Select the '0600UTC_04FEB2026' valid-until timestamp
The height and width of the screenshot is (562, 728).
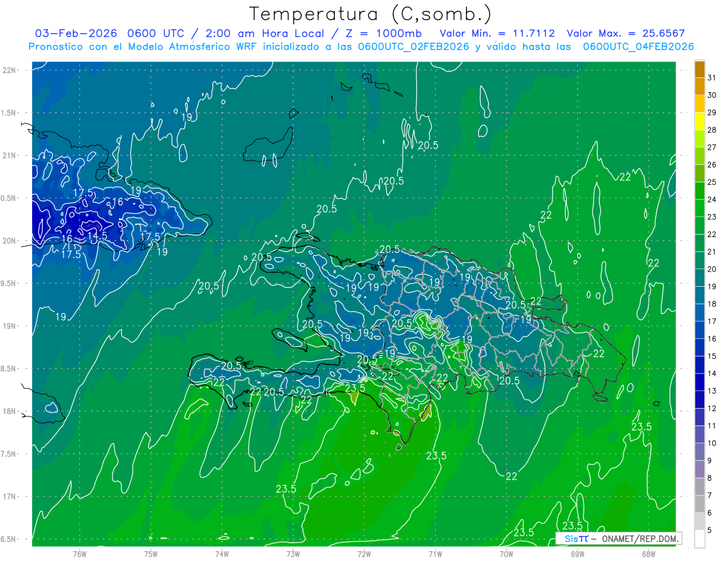pos(638,47)
